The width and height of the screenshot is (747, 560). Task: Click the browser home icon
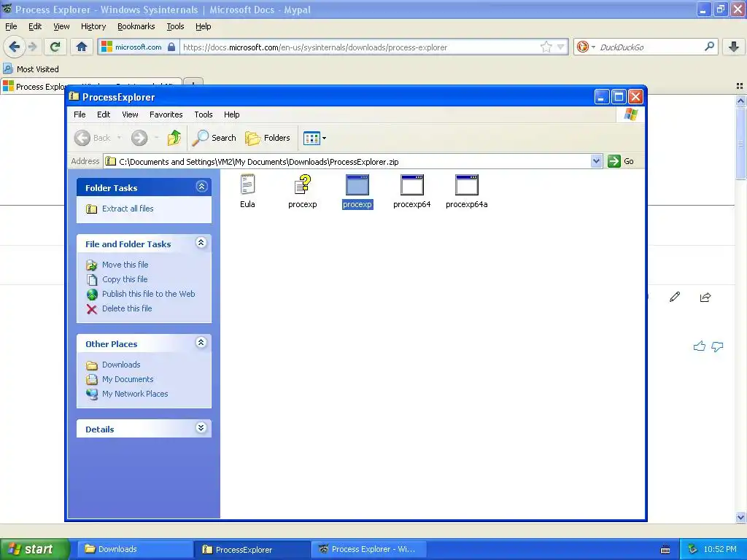coord(82,47)
